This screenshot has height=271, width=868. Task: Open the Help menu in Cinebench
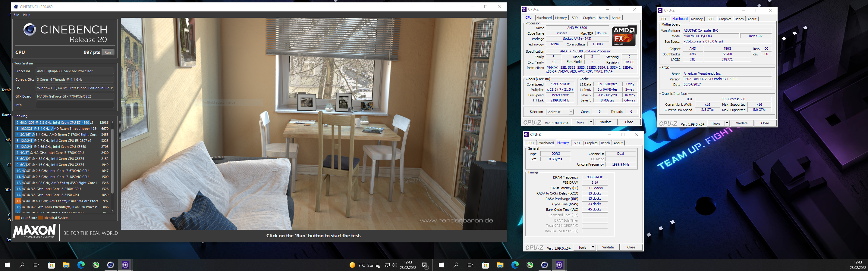(x=27, y=15)
